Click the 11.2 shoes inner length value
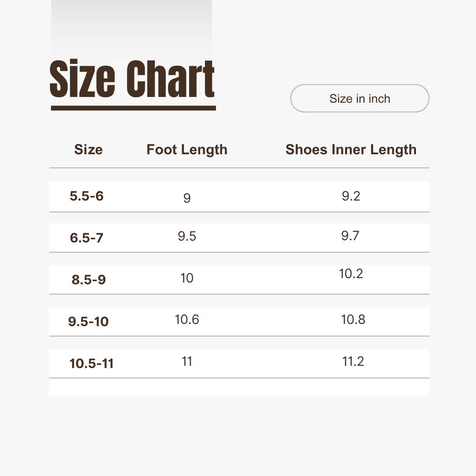This screenshot has width=476, height=476. click(x=353, y=361)
